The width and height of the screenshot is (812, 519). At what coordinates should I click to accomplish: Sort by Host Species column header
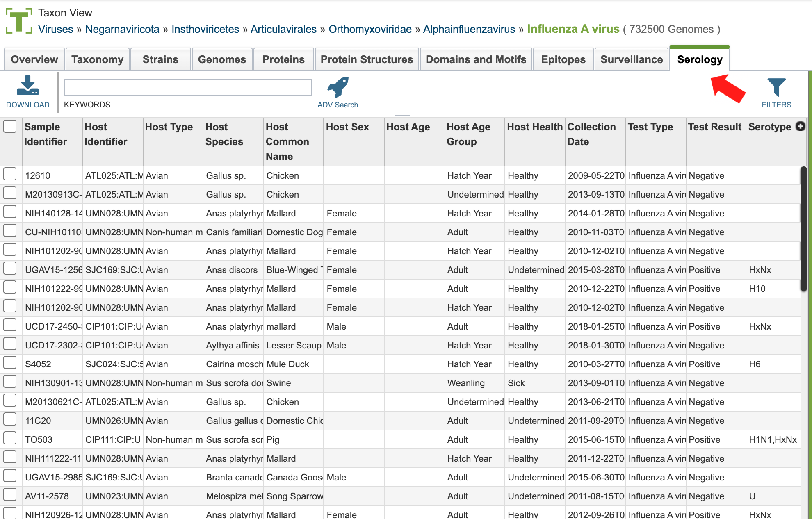coord(233,142)
